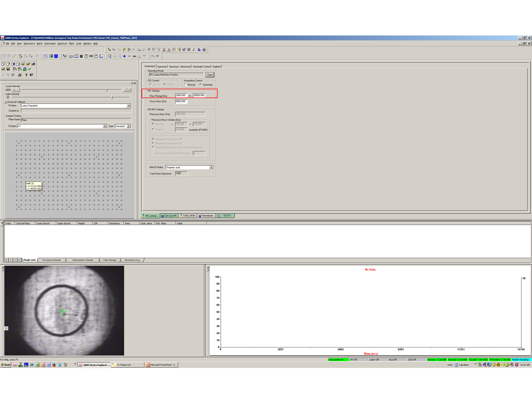Click the yellow lightning bolt toolbar icon

click(124, 49)
